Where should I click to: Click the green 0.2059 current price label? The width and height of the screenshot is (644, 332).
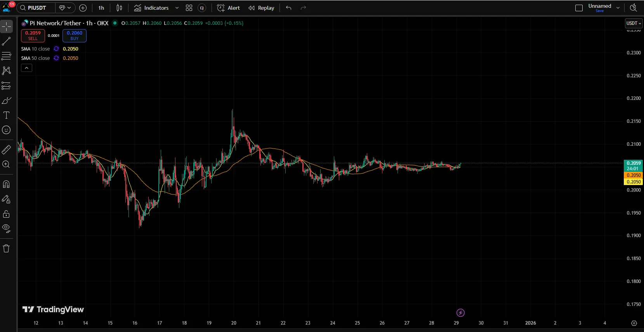[x=634, y=166]
